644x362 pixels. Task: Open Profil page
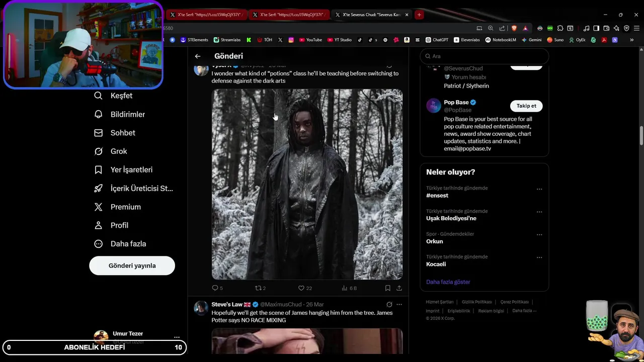[x=112, y=225]
